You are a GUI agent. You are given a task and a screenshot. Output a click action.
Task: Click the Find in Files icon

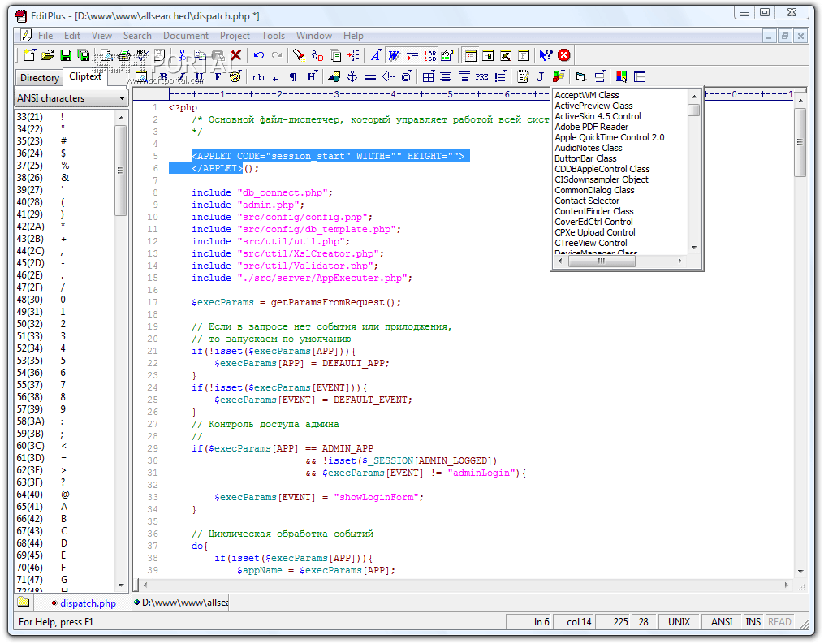[334, 55]
